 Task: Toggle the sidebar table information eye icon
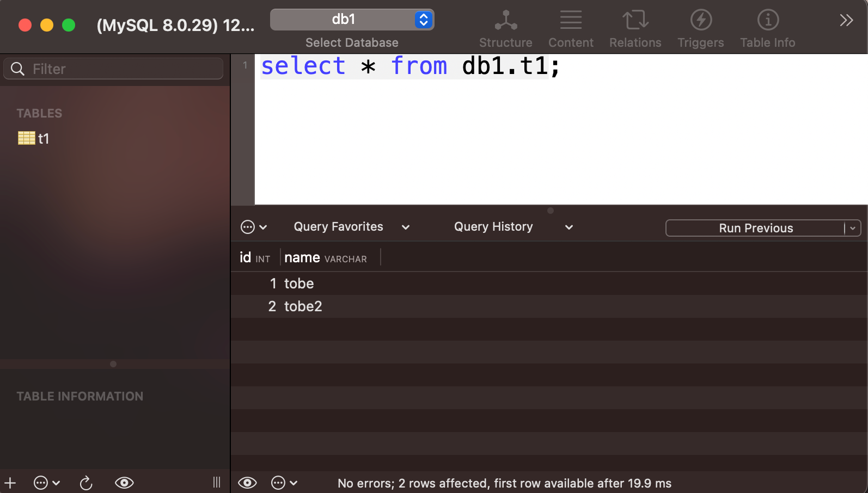pyautogui.click(x=124, y=483)
